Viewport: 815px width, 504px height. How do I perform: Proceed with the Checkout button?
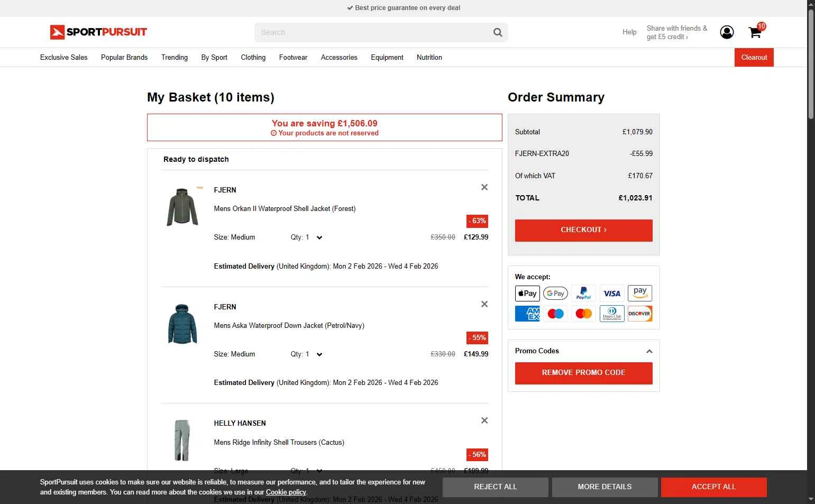583,230
